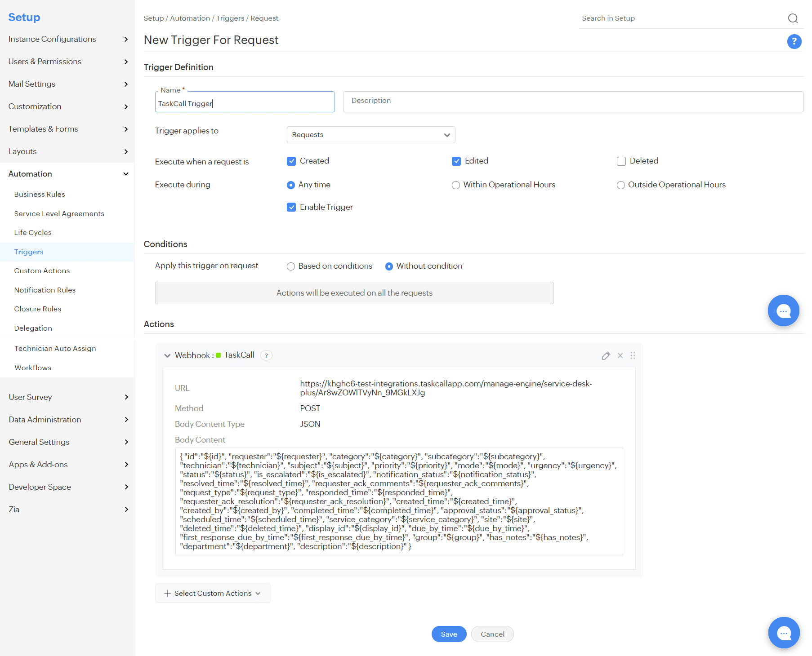The image size is (812, 656).
Task: Remove the webhook action via the X icon
Action: click(x=620, y=355)
